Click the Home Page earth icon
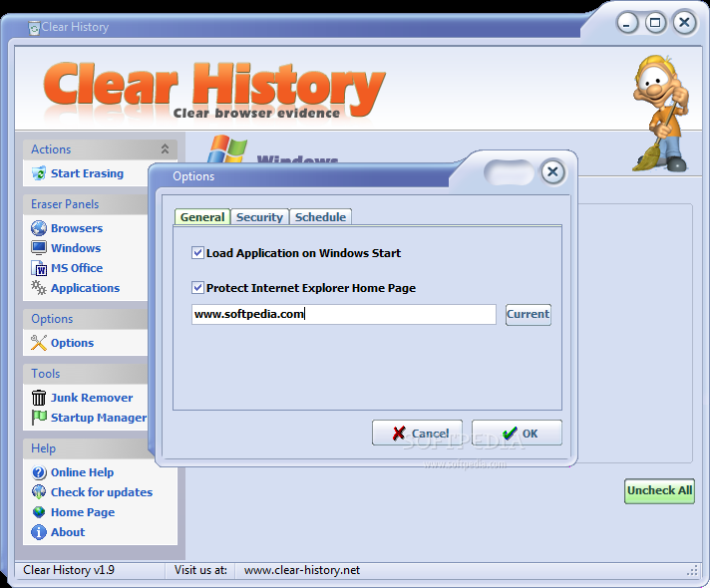710x588 pixels. pyautogui.click(x=39, y=512)
